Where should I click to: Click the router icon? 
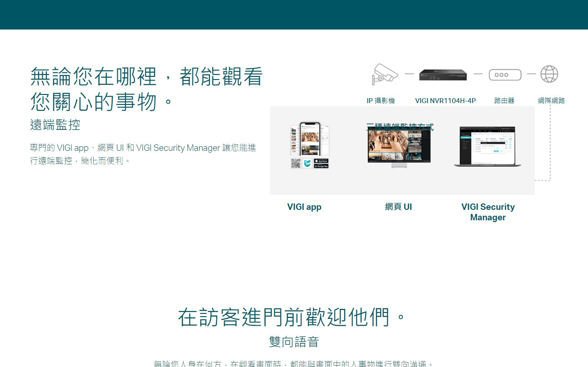pyautogui.click(x=505, y=74)
